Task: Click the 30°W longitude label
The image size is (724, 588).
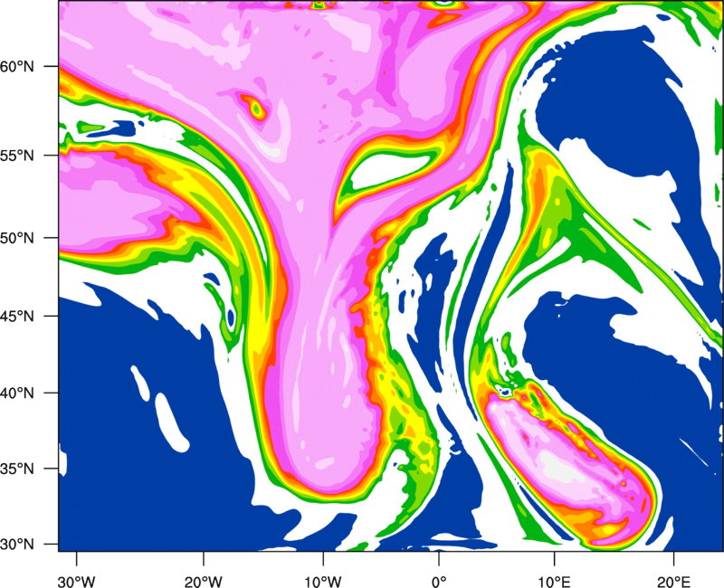Action: [77, 582]
